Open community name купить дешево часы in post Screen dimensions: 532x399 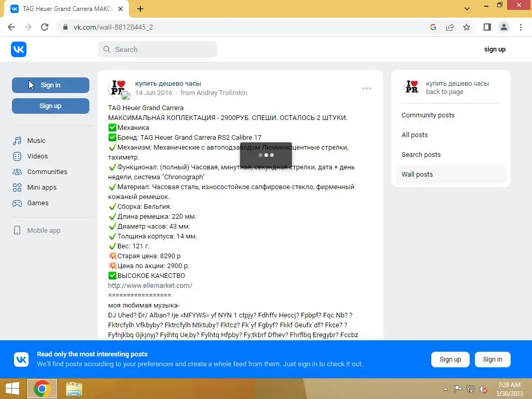coord(168,84)
